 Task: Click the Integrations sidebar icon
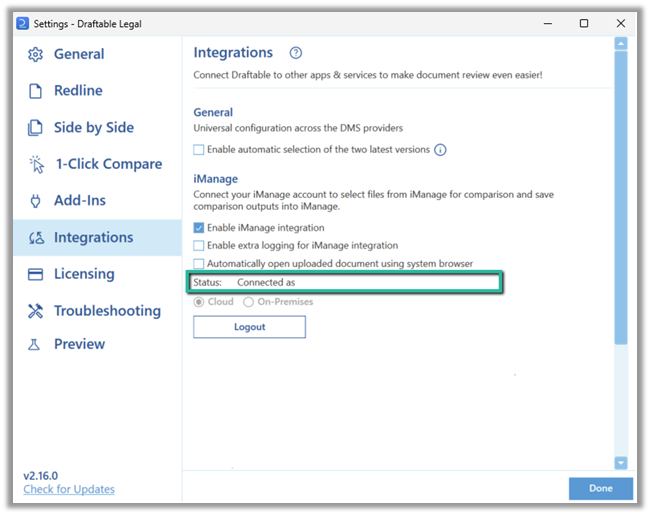point(36,238)
